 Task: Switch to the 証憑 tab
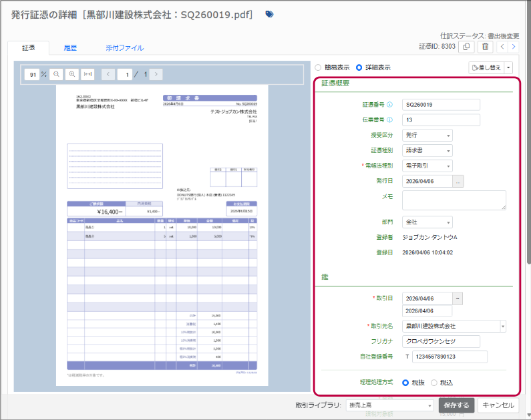coord(29,47)
